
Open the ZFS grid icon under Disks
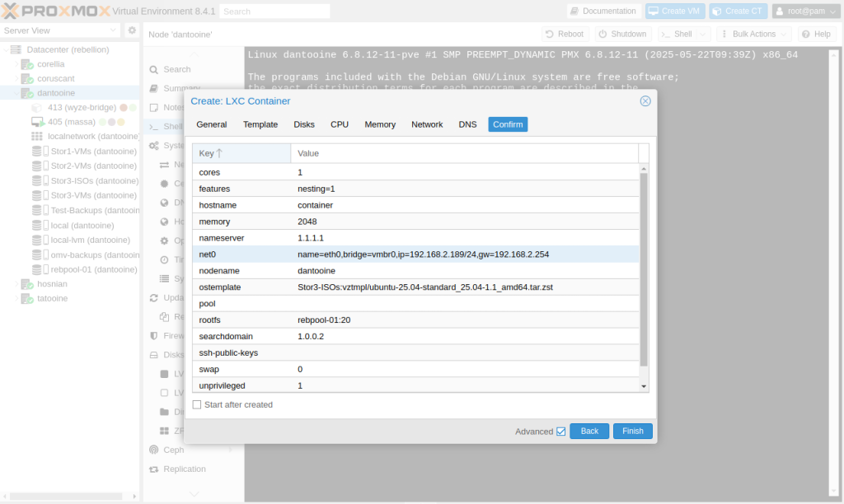165,431
